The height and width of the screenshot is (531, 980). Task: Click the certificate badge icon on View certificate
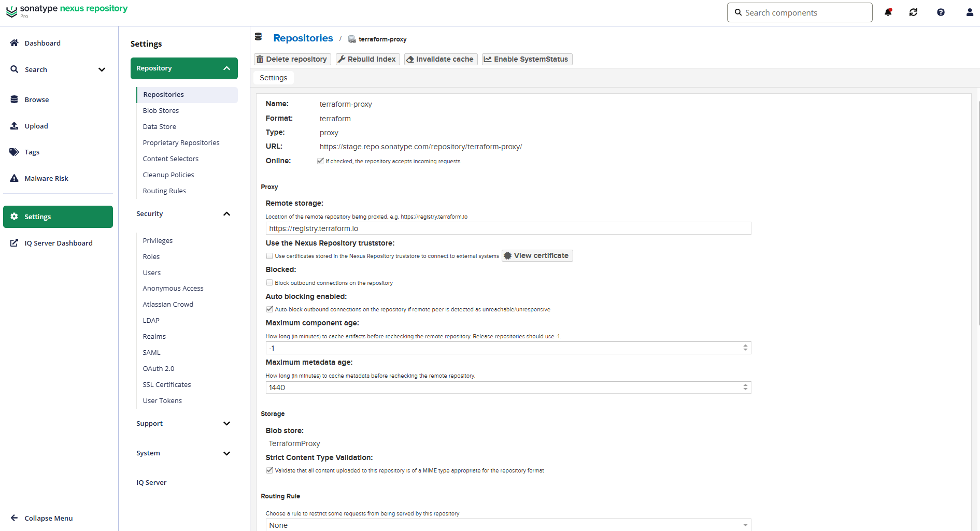point(508,255)
